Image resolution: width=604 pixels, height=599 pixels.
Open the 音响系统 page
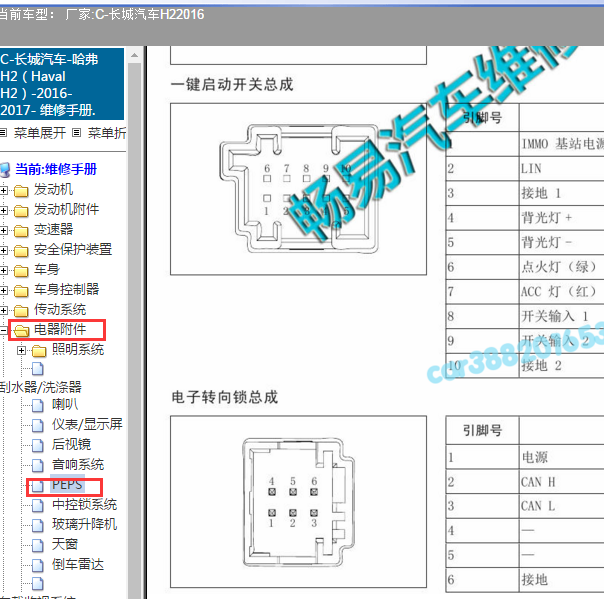(78, 464)
